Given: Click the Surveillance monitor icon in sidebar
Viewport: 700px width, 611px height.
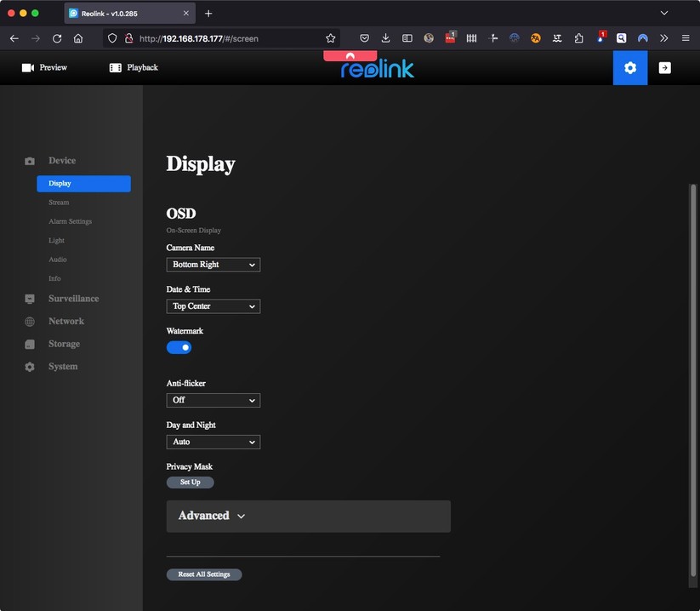Looking at the screenshot, I should 30,300.
